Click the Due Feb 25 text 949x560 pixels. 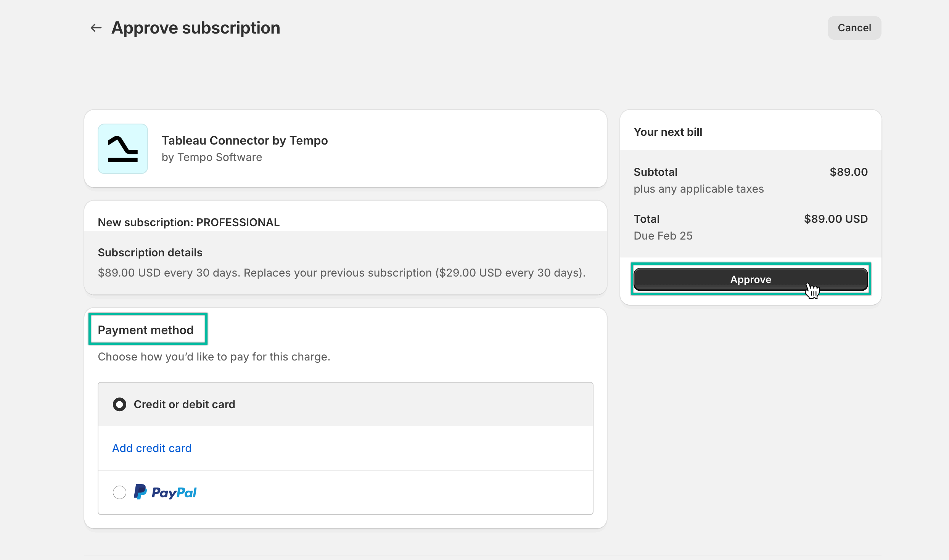point(663,235)
